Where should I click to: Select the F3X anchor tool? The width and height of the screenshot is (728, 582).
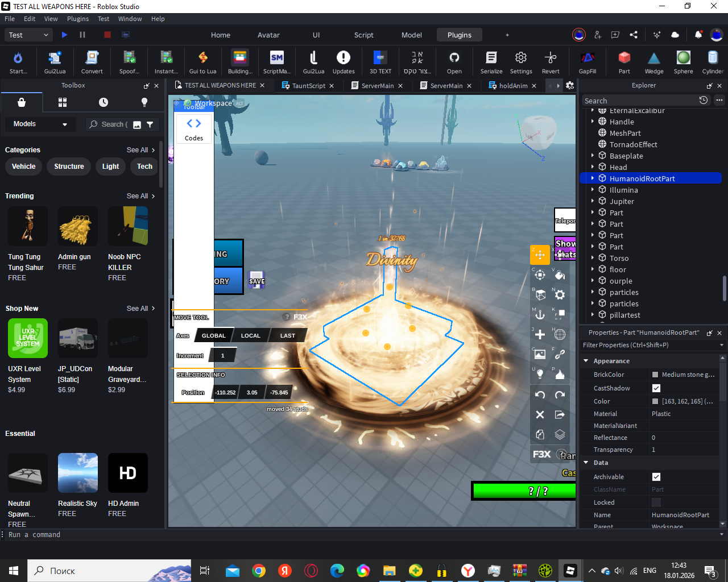[x=540, y=314]
